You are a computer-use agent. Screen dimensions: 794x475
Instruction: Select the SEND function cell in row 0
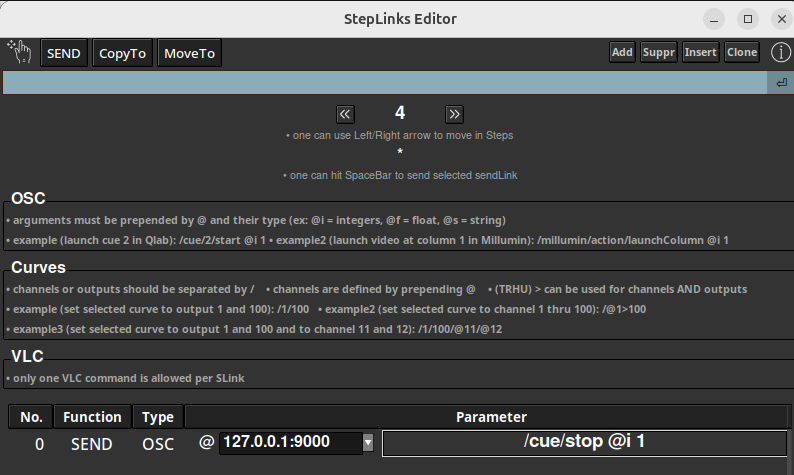point(92,443)
